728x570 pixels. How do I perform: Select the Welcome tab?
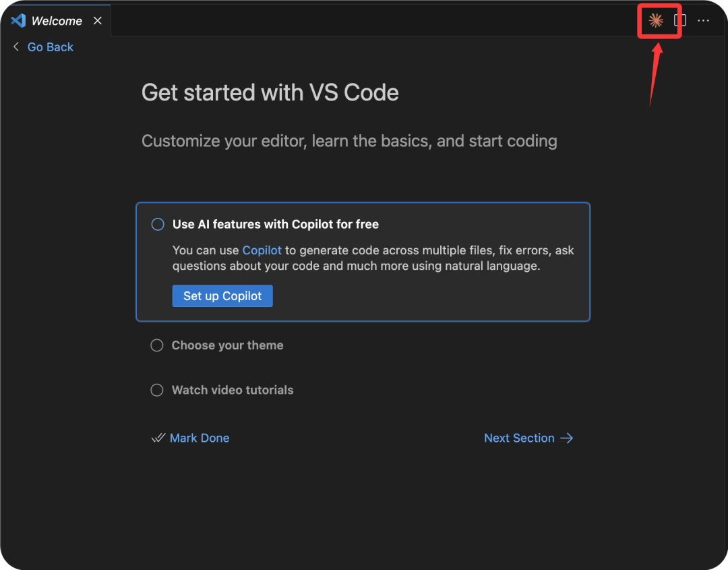pyautogui.click(x=56, y=20)
